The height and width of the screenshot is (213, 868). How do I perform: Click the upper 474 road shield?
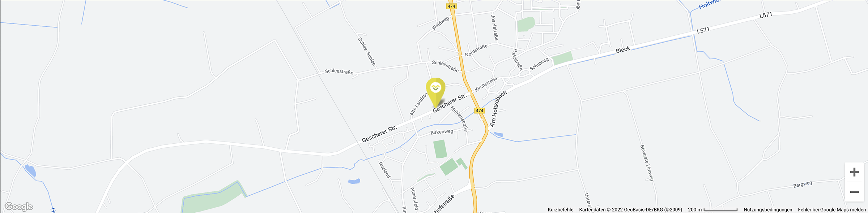451,6
